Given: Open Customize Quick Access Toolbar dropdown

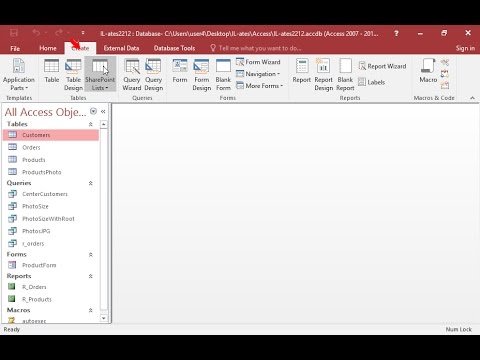Looking at the screenshot, I should click(x=83, y=33).
